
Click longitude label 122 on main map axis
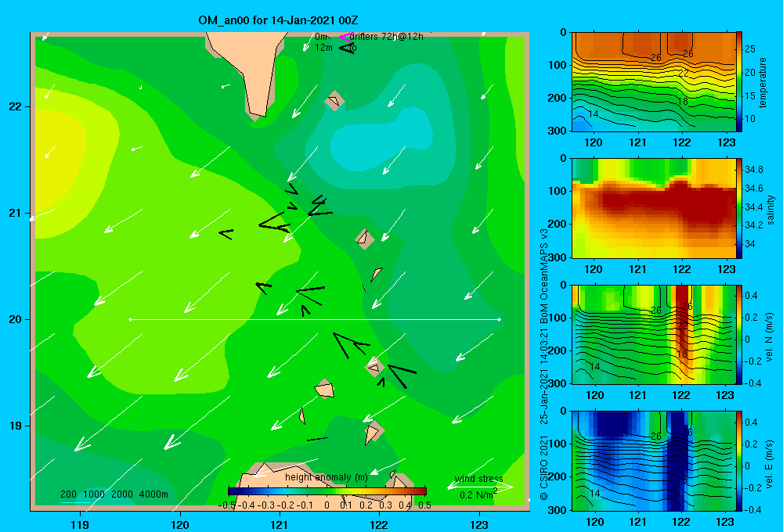(x=380, y=524)
